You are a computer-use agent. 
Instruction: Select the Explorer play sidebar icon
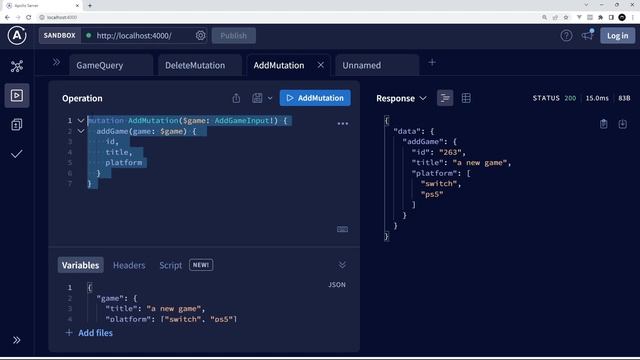17,96
